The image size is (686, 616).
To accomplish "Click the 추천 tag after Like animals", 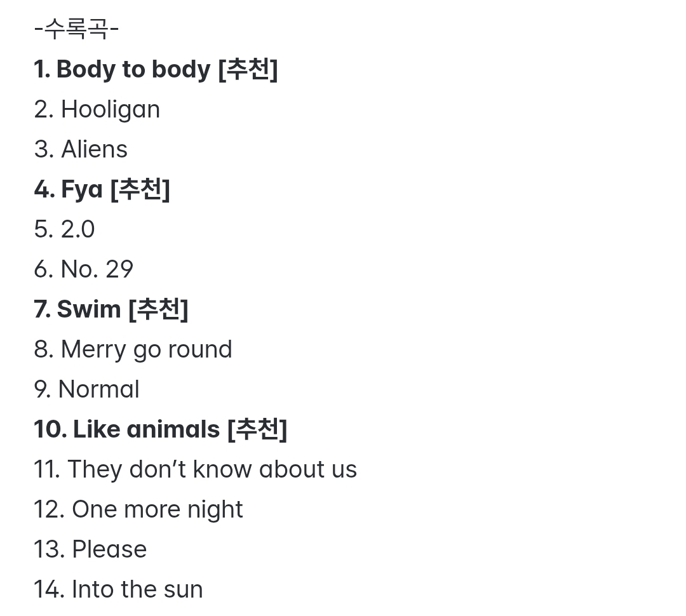I will 257,429.
